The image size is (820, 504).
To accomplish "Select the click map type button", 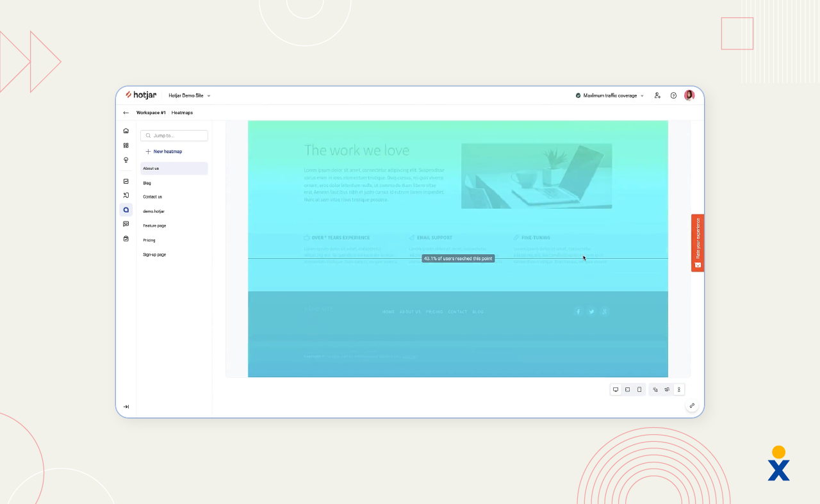I will [x=655, y=389].
